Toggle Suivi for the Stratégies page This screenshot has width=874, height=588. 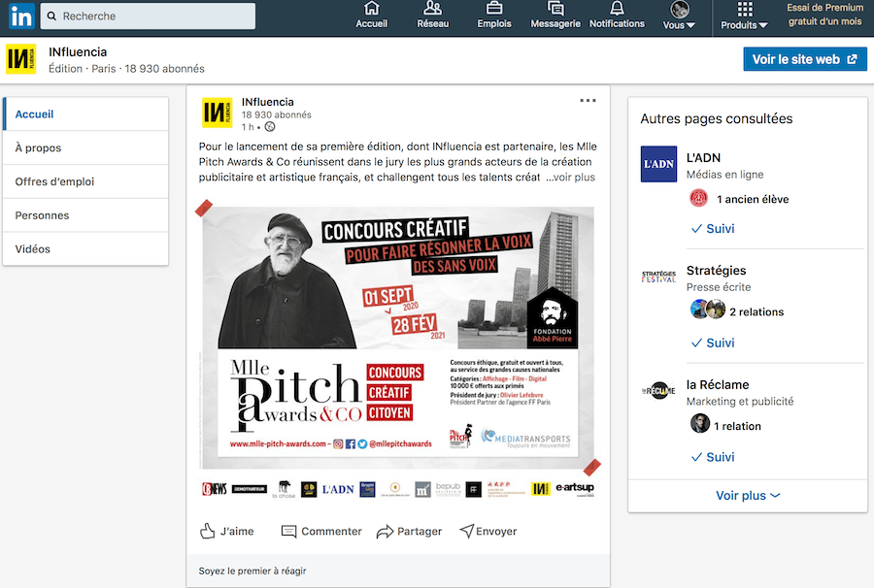[x=713, y=343]
